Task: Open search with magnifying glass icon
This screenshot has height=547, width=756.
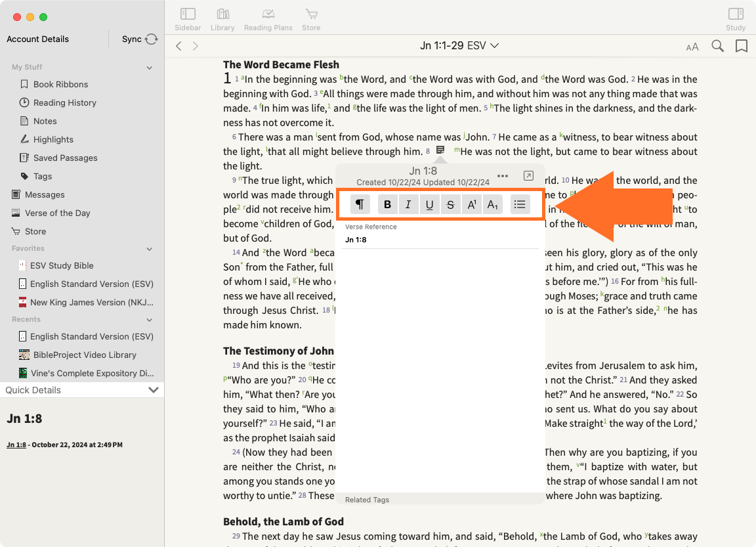Action: (717, 46)
